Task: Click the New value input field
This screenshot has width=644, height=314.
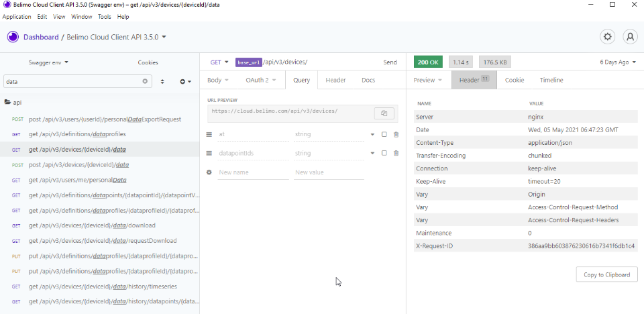Action: click(x=329, y=172)
